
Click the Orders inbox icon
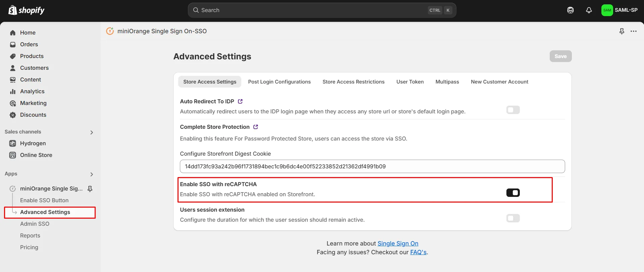[x=13, y=44]
